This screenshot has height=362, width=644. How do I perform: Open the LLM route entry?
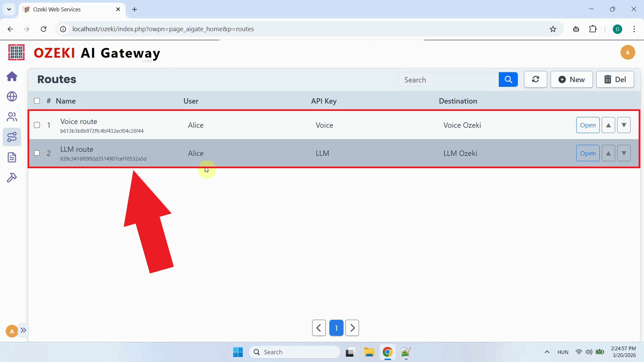[588, 153]
